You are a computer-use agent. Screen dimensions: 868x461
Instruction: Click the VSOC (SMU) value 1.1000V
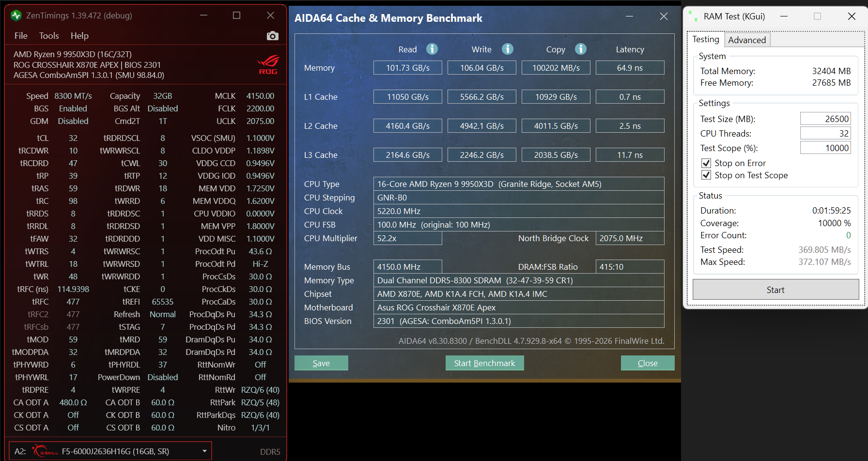point(260,138)
